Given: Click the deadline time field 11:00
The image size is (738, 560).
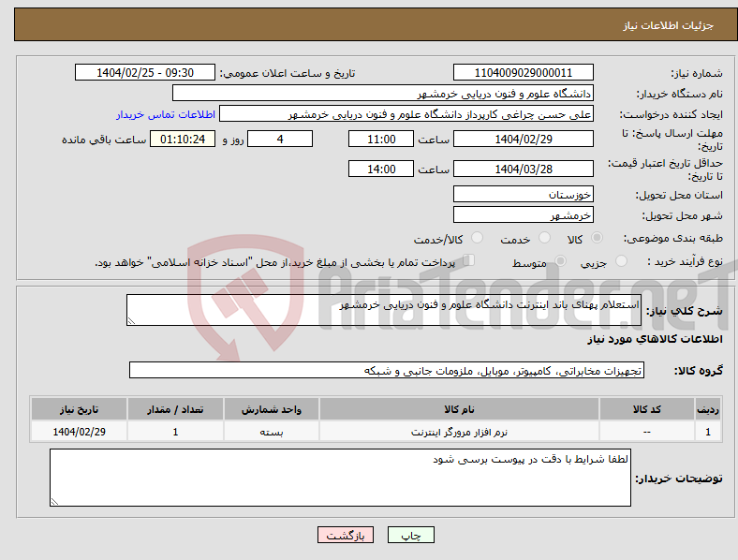Looking at the screenshot, I should click(381, 140).
